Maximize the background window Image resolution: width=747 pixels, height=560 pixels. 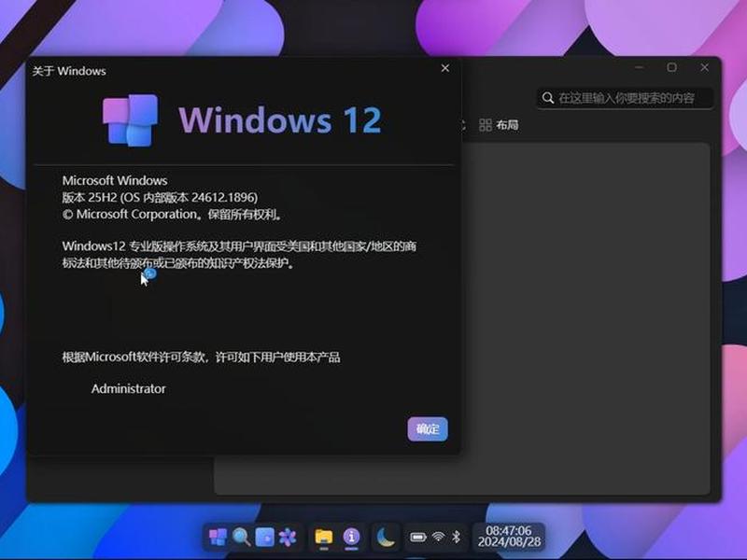coord(671,67)
